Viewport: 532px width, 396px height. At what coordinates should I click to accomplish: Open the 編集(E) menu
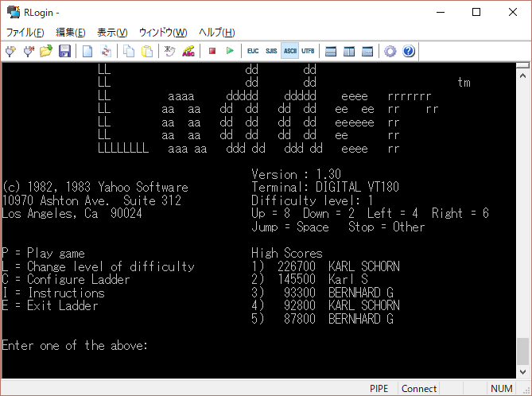pos(70,33)
